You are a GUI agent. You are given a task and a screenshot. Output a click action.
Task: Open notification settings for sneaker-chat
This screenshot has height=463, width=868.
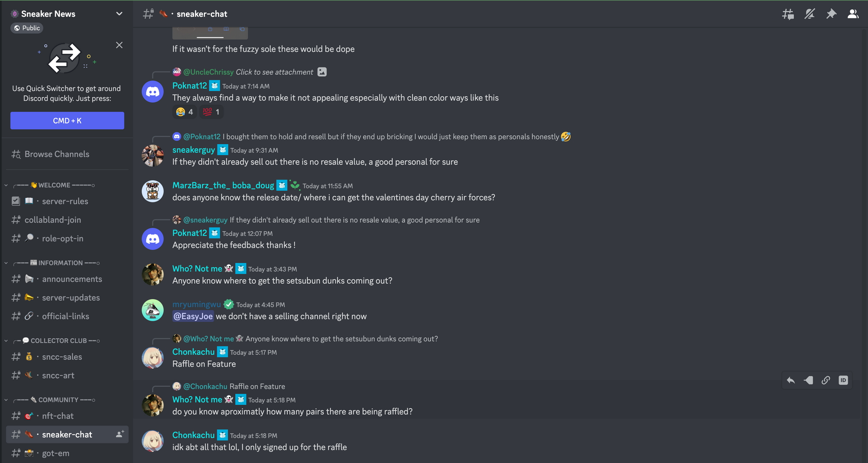[809, 14]
